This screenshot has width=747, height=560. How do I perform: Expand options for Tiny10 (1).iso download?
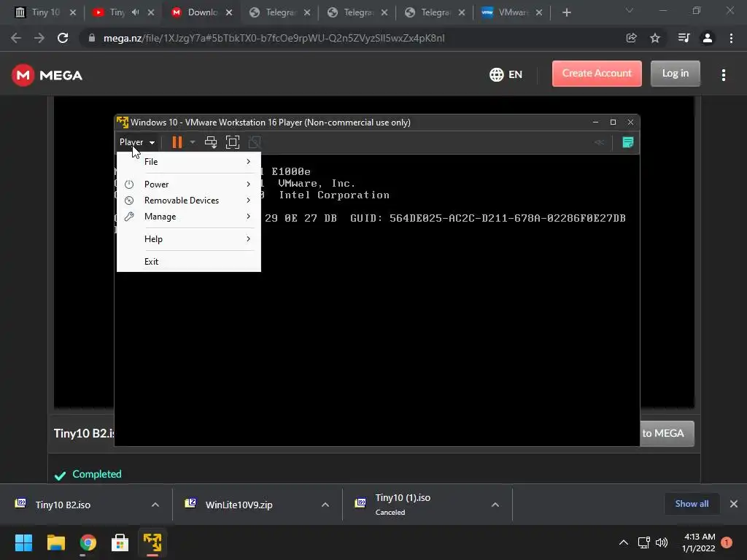point(495,505)
